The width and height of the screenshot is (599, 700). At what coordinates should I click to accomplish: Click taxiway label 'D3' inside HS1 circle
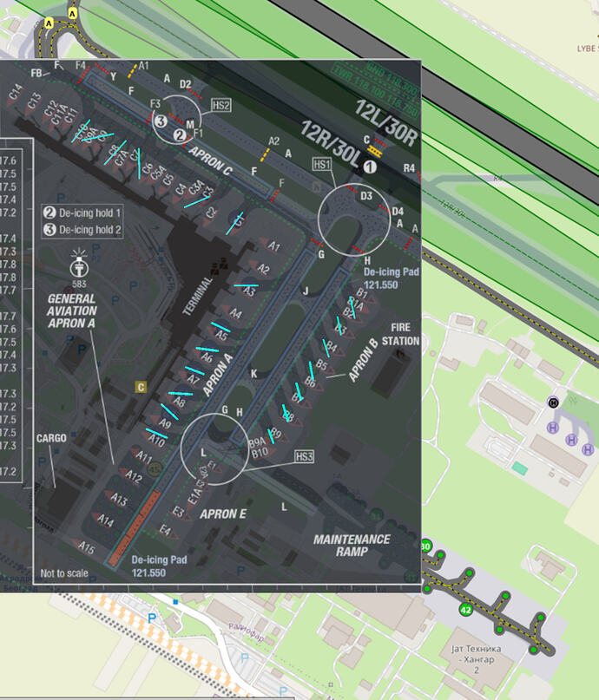coord(366,195)
